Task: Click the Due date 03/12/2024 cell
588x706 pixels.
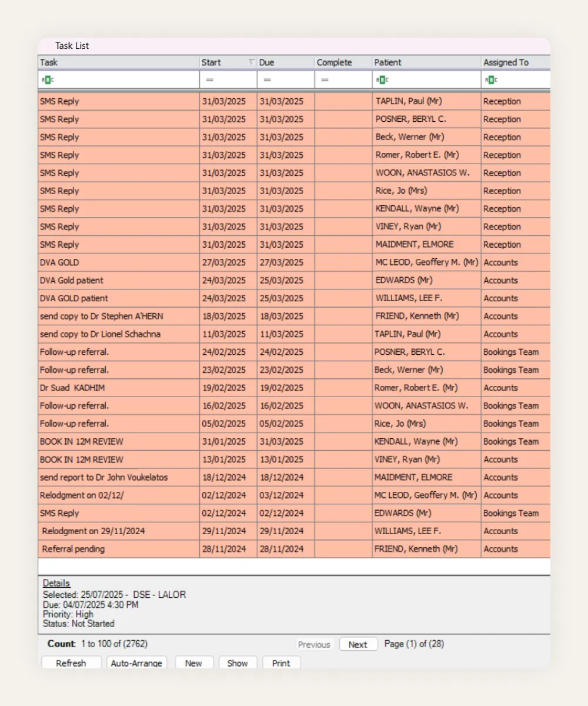Action: point(286,495)
